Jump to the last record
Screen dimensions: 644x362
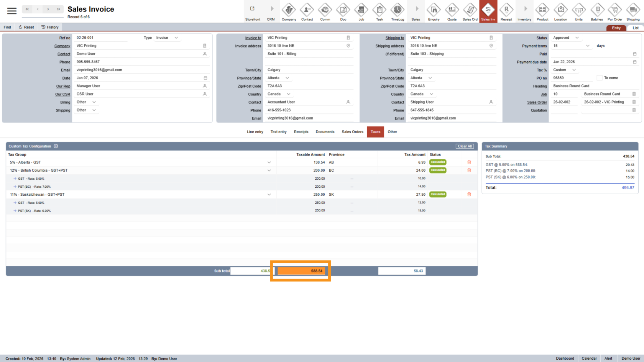pyautogui.click(x=58, y=9)
